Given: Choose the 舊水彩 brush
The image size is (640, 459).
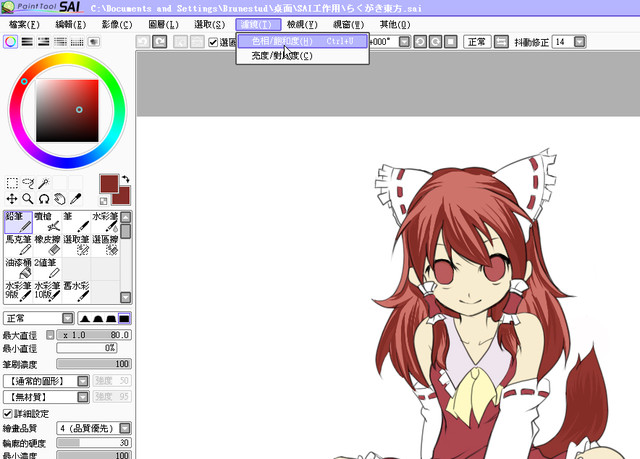Looking at the screenshot, I should point(76,291).
